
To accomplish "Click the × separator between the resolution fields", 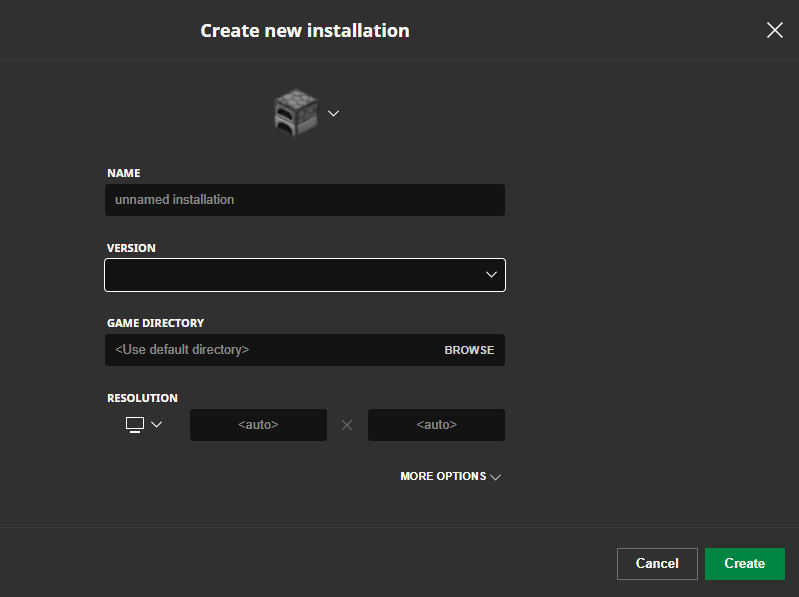I will 347,425.
